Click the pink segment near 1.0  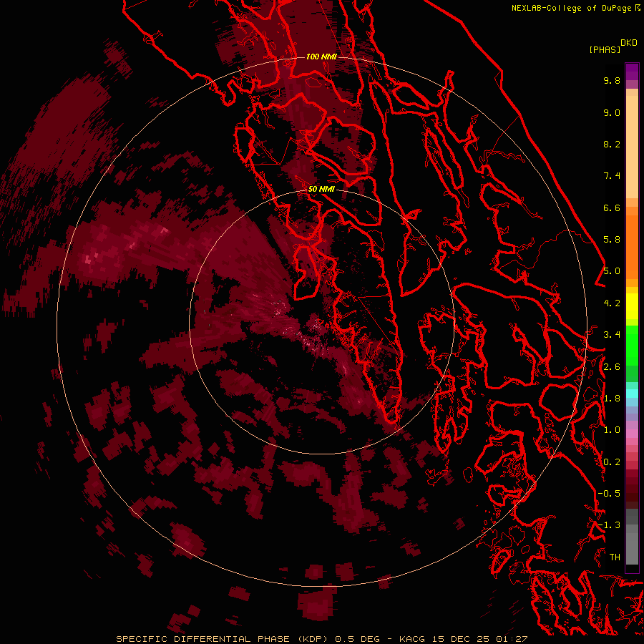(632, 434)
